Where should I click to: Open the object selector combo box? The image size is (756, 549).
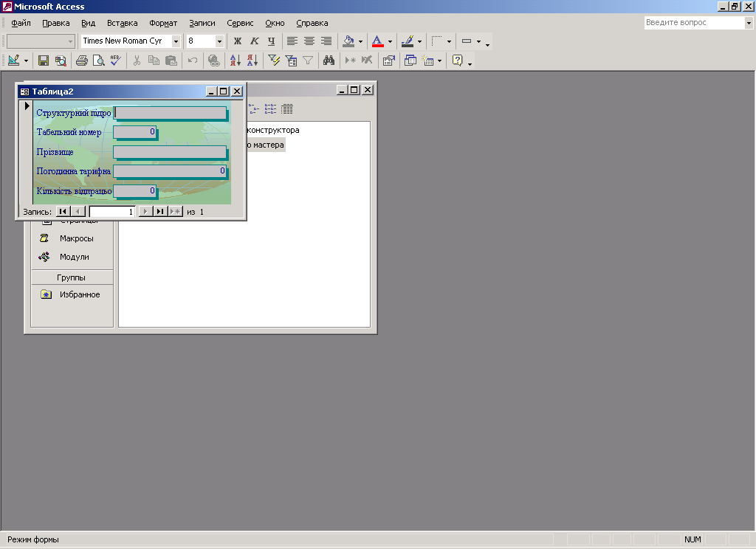pyautogui.click(x=41, y=41)
